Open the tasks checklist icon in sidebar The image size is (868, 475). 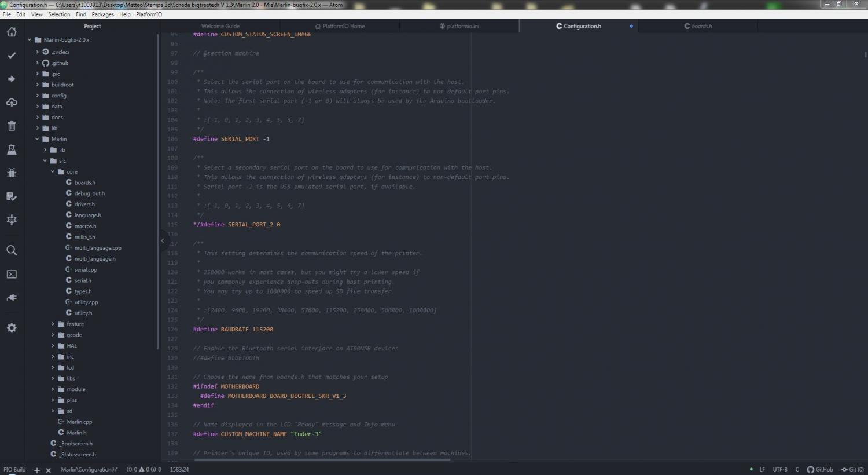(x=12, y=196)
